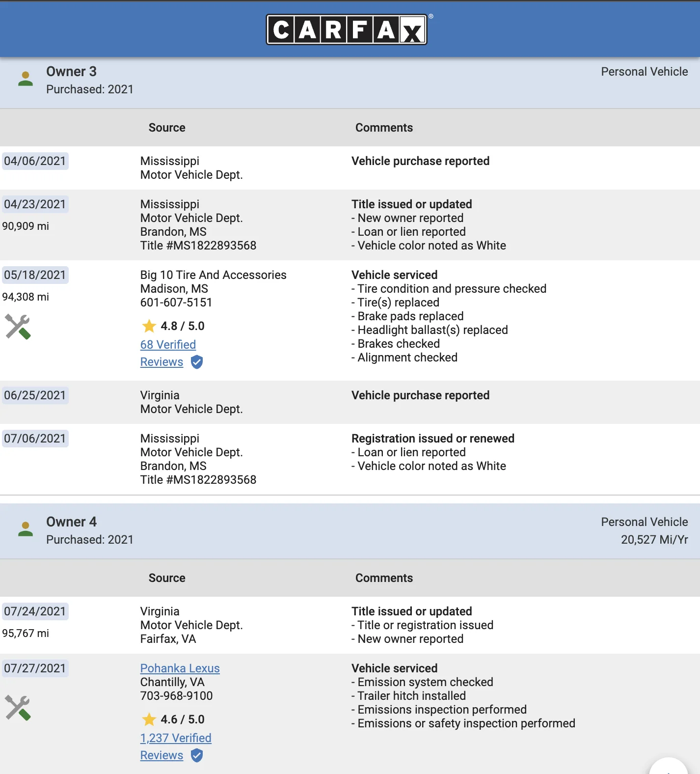Click Madison, MS location text
The width and height of the screenshot is (700, 774).
(174, 289)
